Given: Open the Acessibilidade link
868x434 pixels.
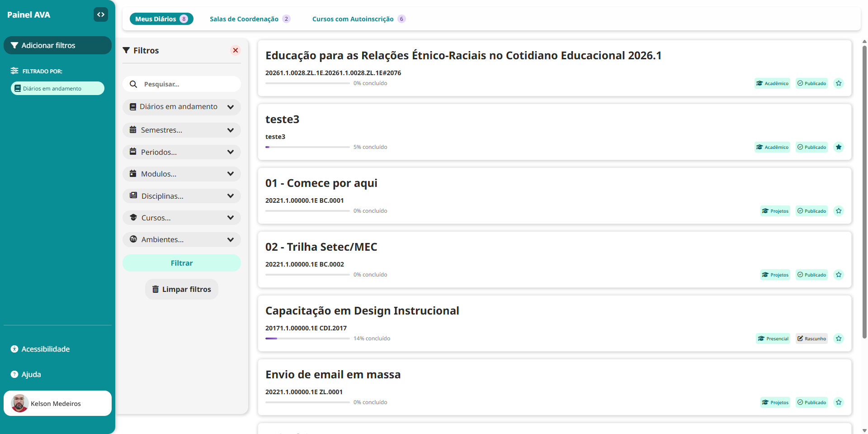Looking at the screenshot, I should 46,349.
